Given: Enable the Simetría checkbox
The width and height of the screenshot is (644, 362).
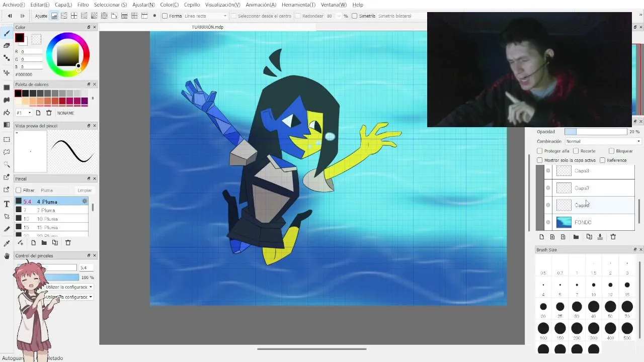Looking at the screenshot, I should (354, 16).
